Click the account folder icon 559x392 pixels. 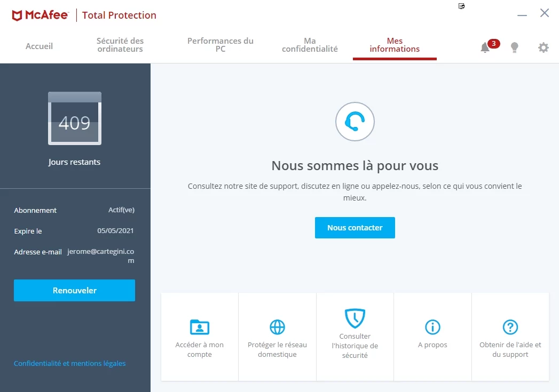coord(200,327)
